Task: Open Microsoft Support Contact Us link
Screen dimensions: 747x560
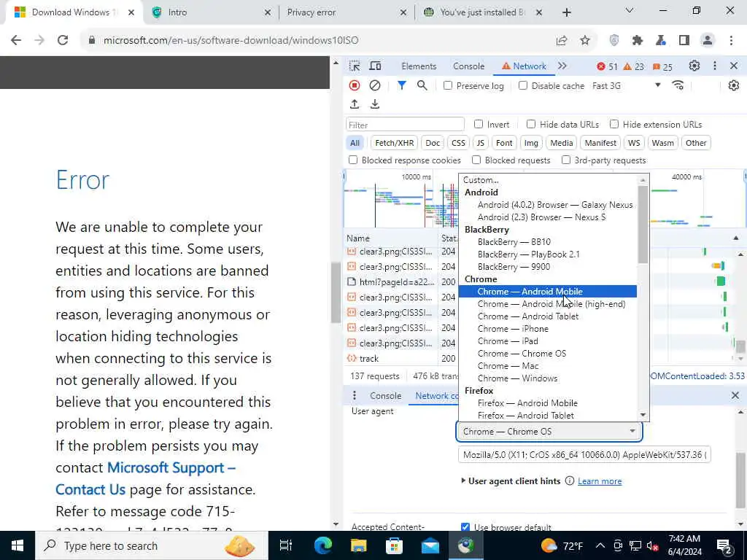Action: pos(145,478)
